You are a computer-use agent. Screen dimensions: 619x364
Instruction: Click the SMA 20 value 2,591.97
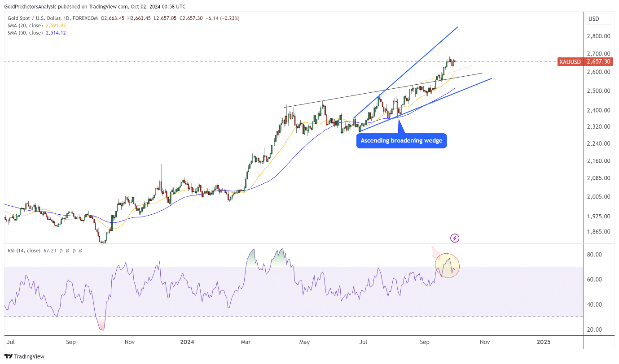tap(56, 26)
